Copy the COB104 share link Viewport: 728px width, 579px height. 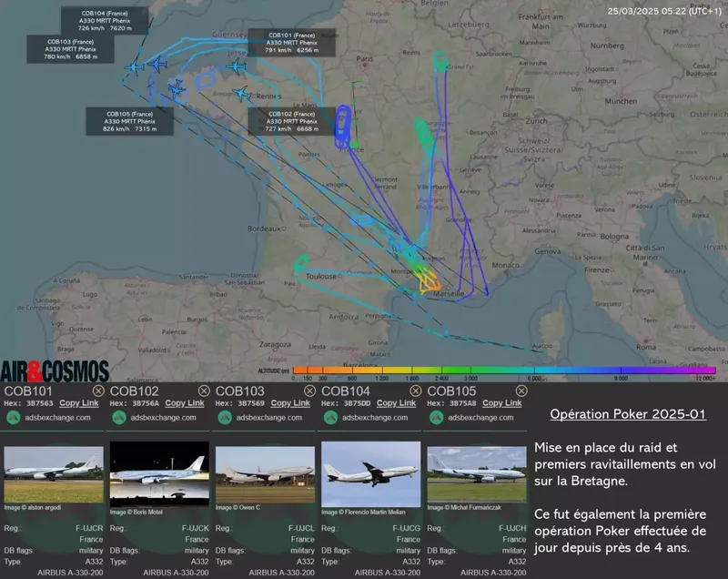tap(396, 403)
